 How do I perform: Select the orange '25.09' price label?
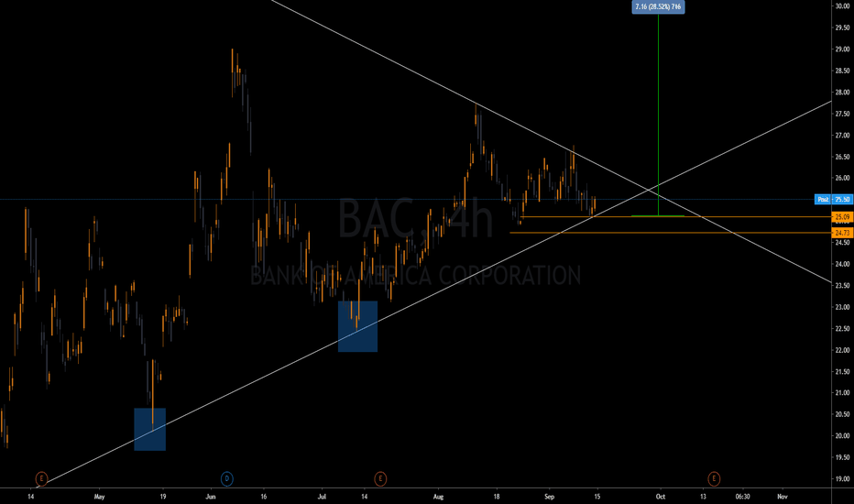click(x=843, y=217)
